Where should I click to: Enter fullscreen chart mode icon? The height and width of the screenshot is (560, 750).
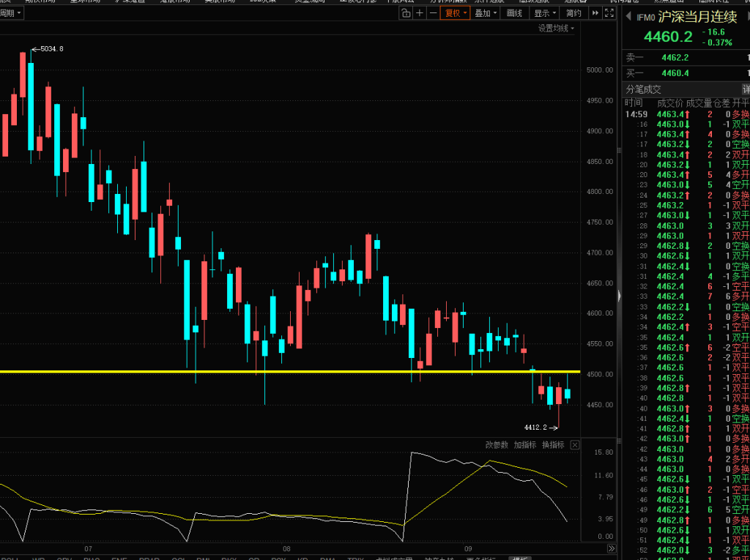[609, 13]
